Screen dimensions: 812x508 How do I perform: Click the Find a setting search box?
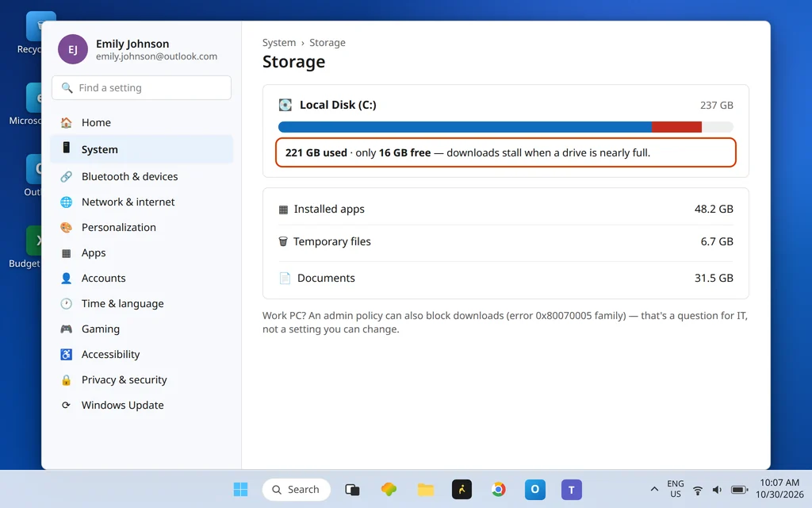141,87
